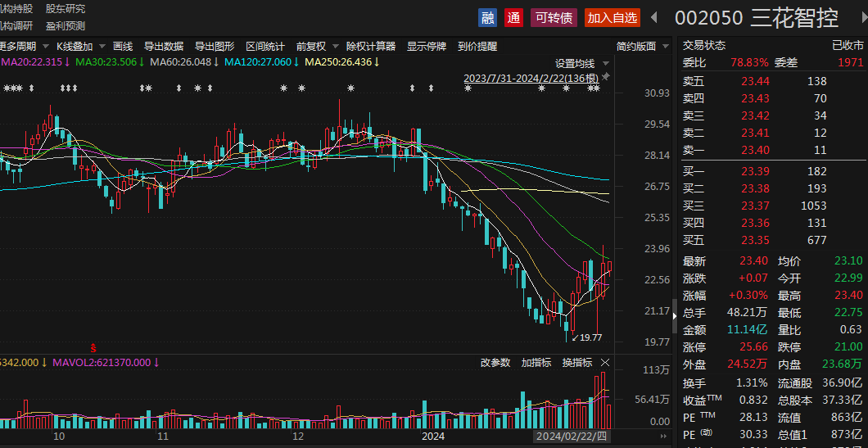
Task: Click the blue 融 margin trading badge
Action: pyautogui.click(x=488, y=17)
